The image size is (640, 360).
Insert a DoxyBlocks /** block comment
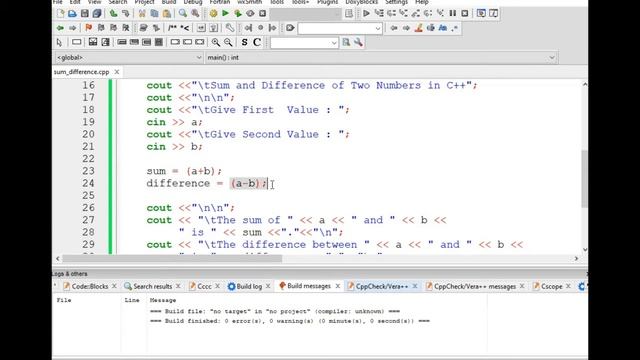[x=172, y=28]
